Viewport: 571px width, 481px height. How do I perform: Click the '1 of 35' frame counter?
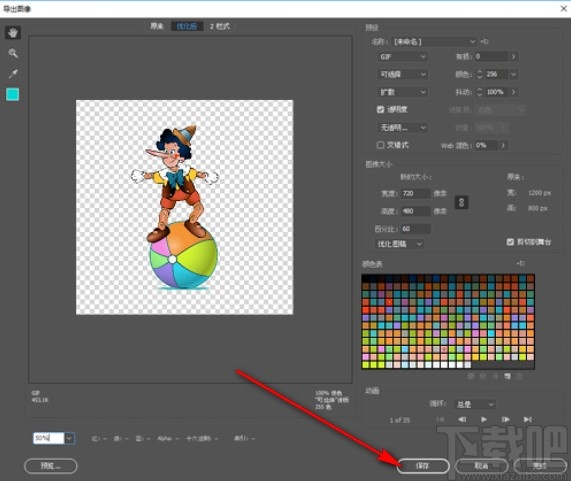pyautogui.click(x=399, y=420)
